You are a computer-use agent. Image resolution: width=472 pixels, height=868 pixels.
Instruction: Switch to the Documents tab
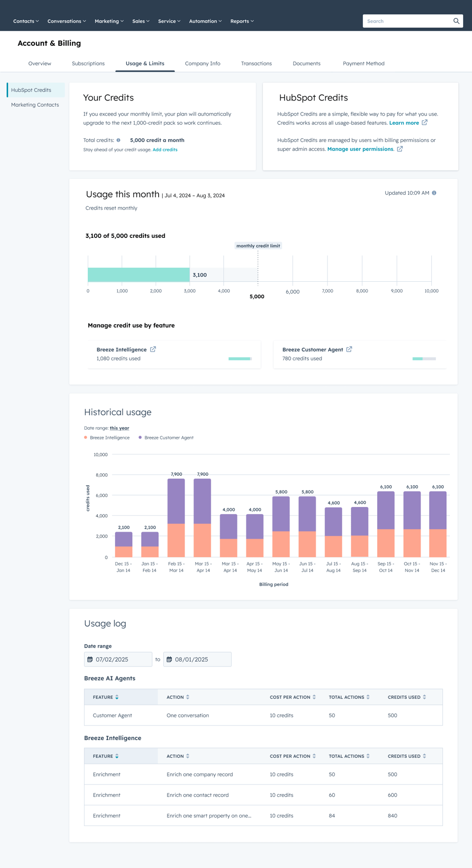tap(306, 63)
